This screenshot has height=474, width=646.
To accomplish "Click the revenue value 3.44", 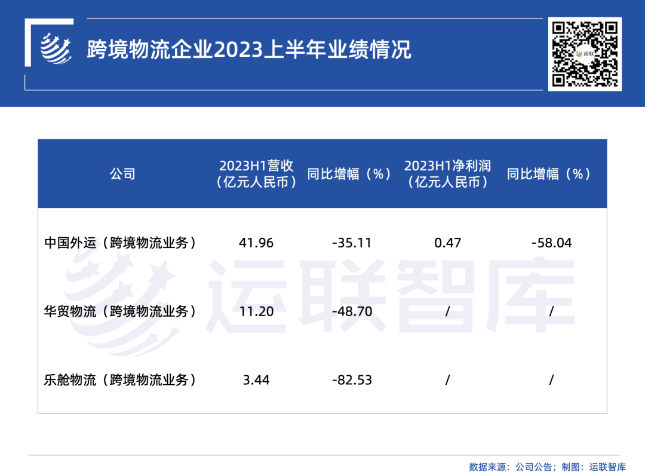I will tap(256, 380).
